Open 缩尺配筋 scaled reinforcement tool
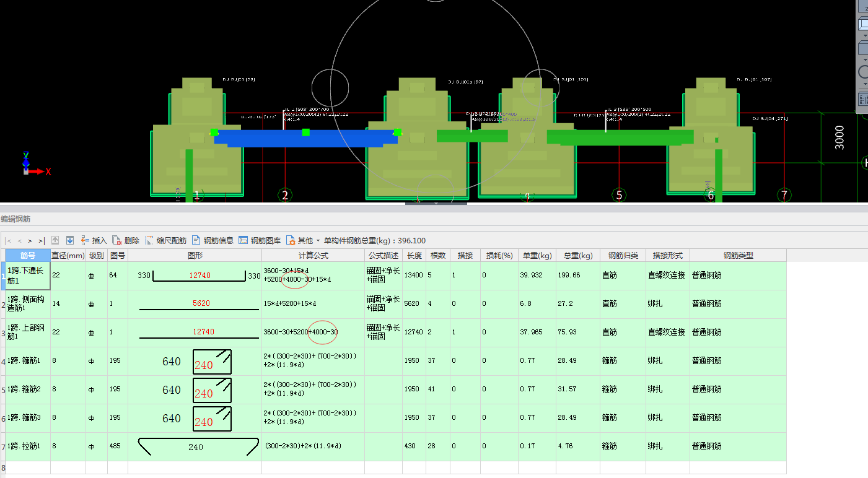 click(165, 240)
